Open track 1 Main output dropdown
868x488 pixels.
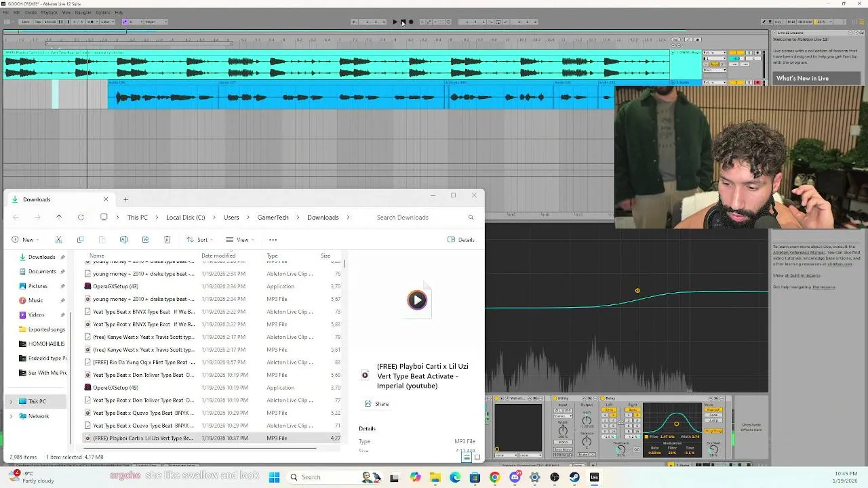(715, 70)
